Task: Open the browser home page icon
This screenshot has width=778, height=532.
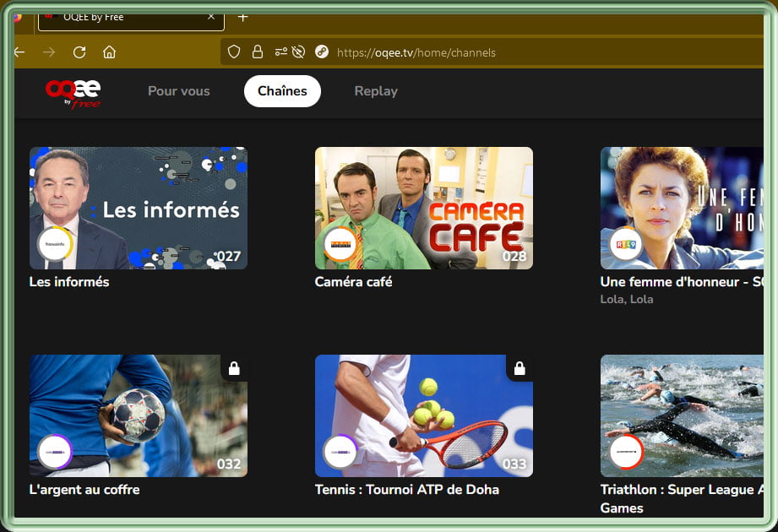Action: [x=109, y=52]
